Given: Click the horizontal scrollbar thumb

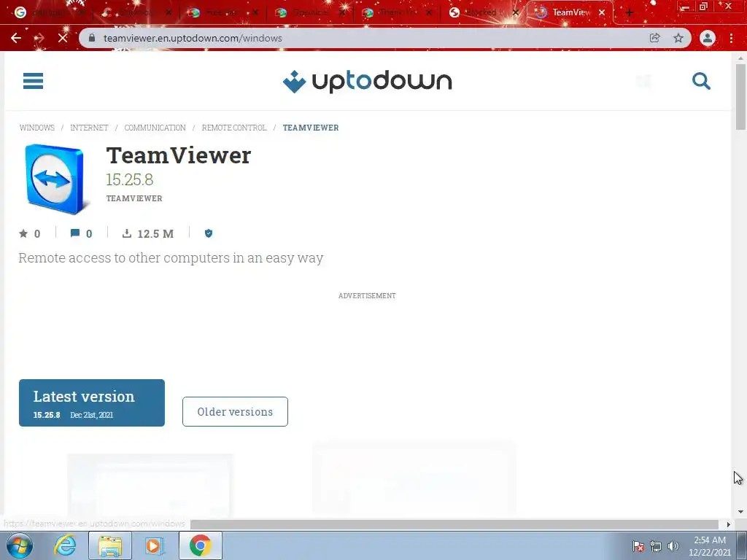Looking at the screenshot, I should [x=454, y=524].
